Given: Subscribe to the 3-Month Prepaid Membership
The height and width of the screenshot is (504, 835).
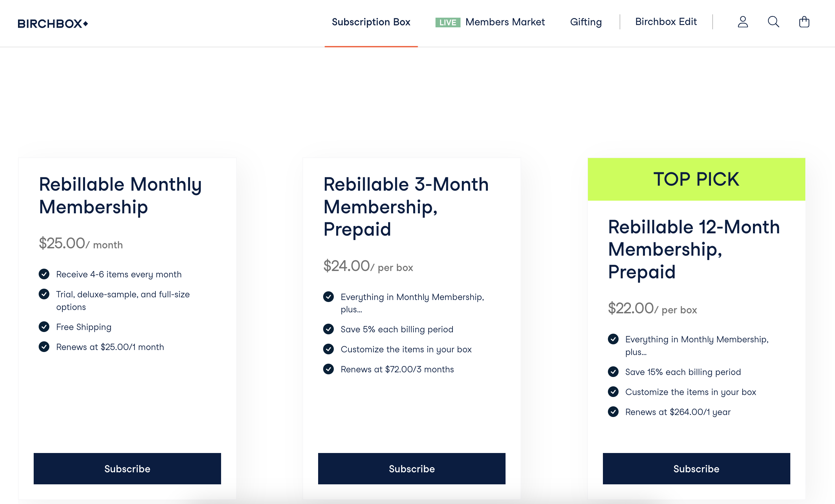Looking at the screenshot, I should (412, 469).
